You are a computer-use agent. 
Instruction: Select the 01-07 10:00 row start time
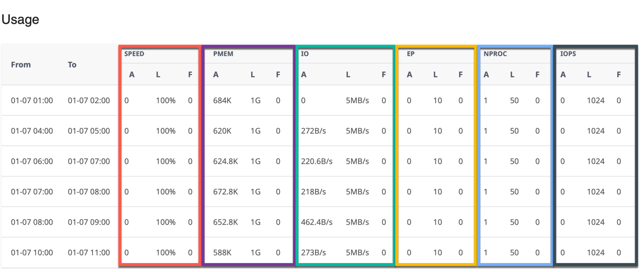[x=32, y=253]
